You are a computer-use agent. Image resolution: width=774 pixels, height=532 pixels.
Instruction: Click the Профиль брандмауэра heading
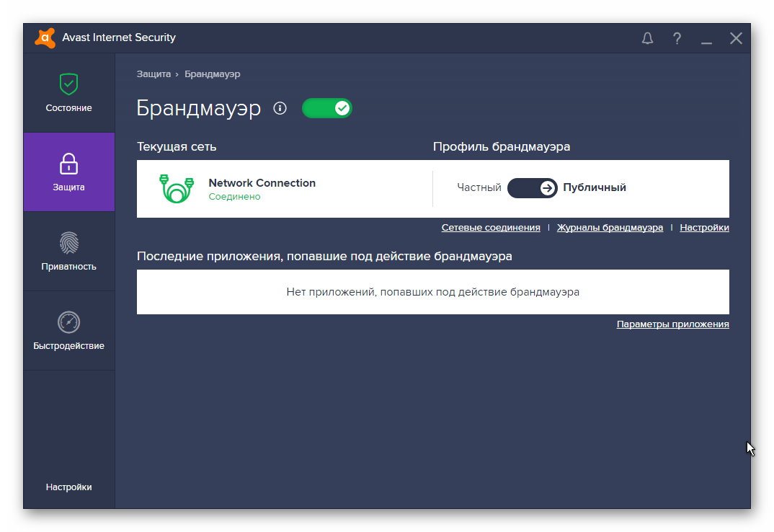(x=502, y=147)
